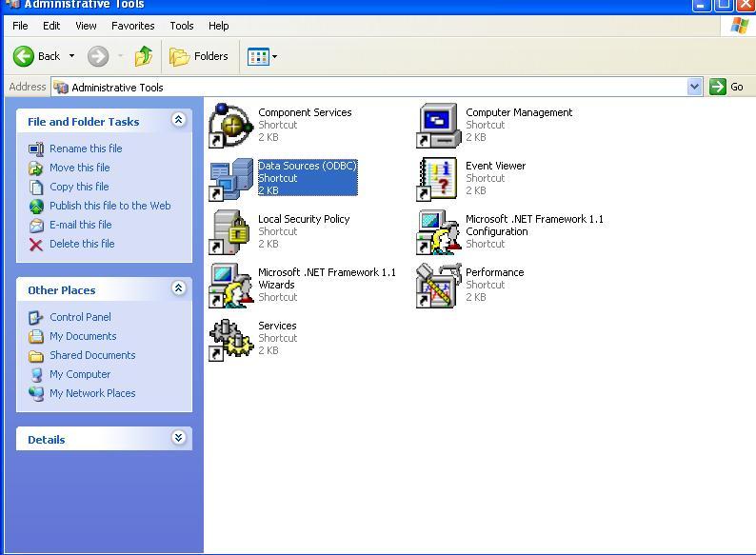Click the Move this file link
This screenshot has height=555, width=756.
pos(80,168)
